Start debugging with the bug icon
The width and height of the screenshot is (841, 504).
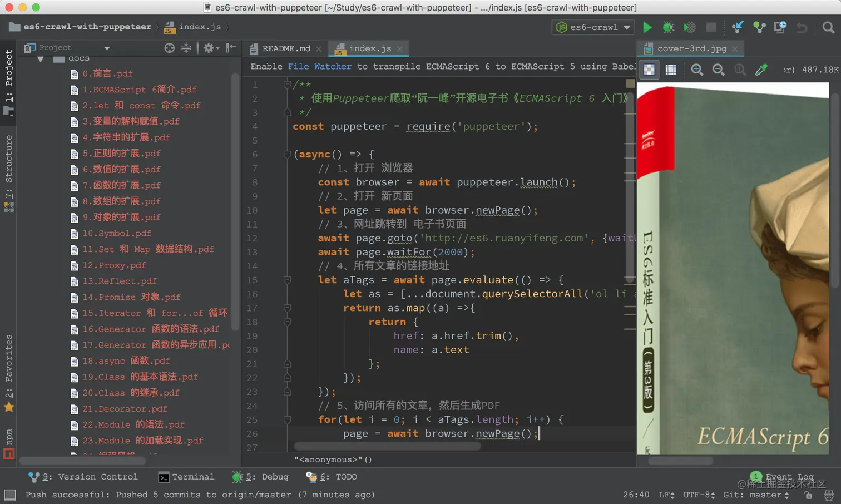pos(669,27)
